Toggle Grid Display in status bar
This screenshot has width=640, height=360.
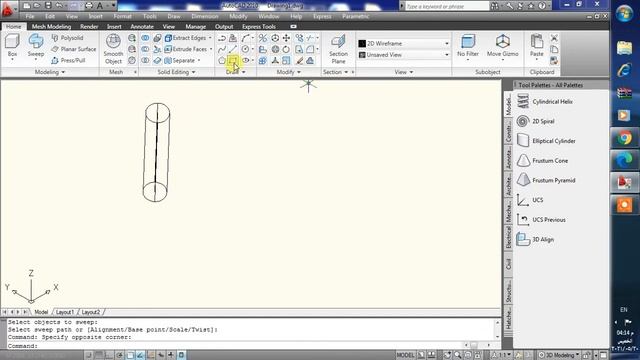(99, 355)
